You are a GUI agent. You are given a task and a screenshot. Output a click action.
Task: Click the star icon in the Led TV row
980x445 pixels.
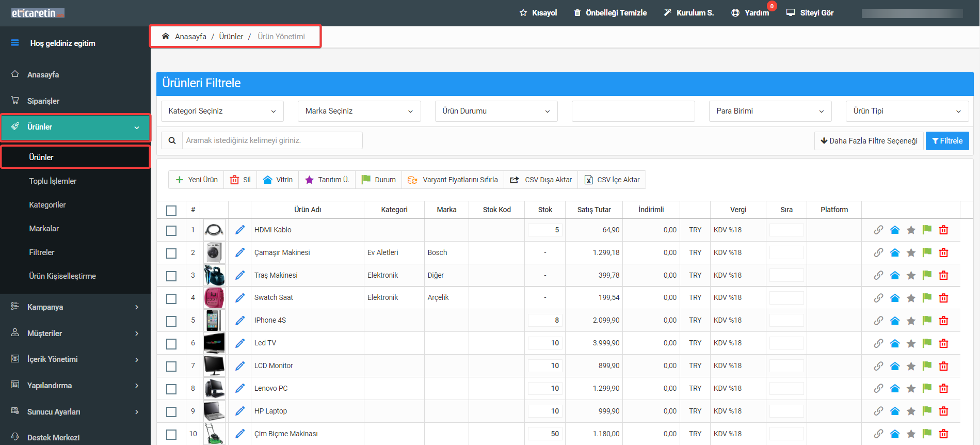[x=911, y=343]
